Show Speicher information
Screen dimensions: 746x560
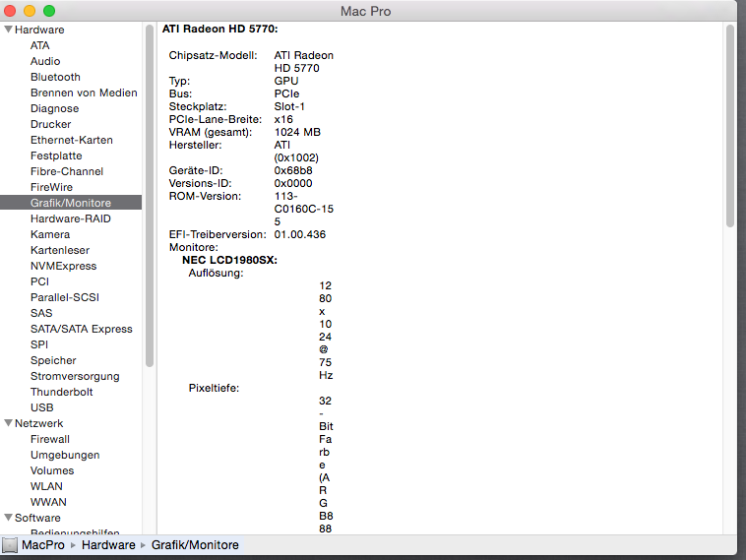point(53,359)
